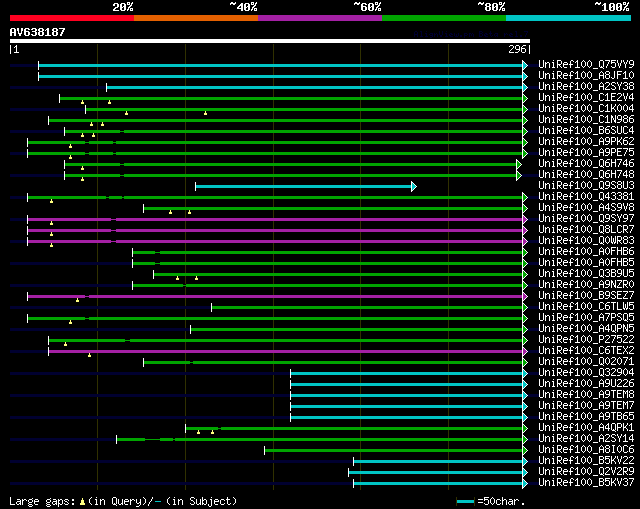
Task: Click the yellow gap marker under the C1K004 bar
Action: tap(205, 113)
